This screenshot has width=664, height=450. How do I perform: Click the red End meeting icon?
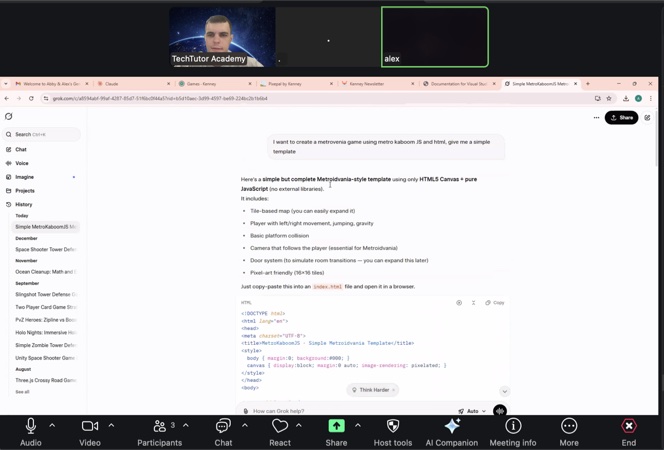(x=628, y=426)
